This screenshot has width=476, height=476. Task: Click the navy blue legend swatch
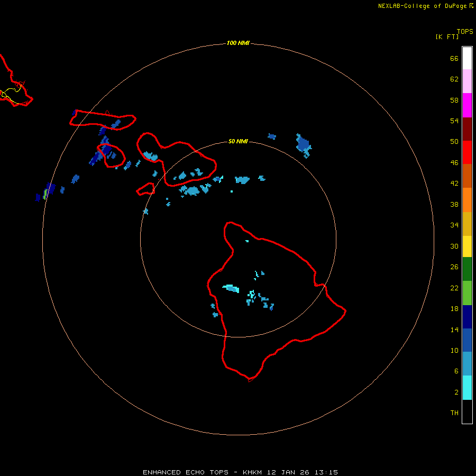pyautogui.click(x=467, y=317)
